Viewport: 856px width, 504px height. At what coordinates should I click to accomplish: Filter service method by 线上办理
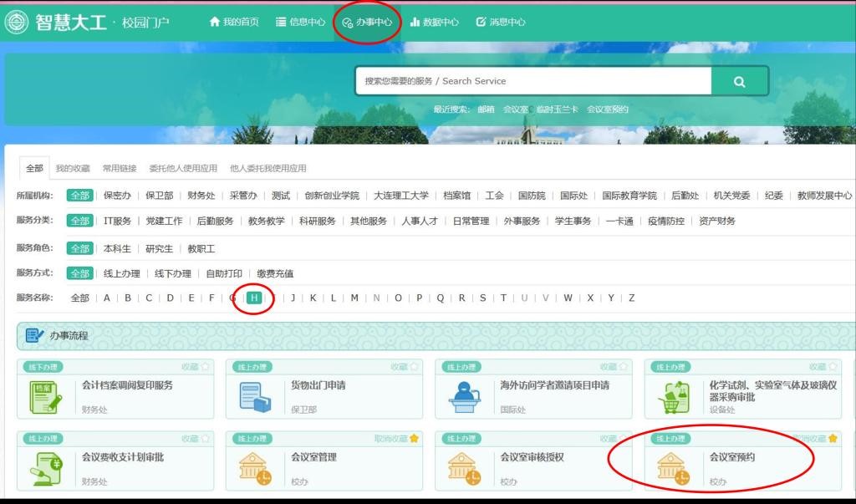(121, 273)
